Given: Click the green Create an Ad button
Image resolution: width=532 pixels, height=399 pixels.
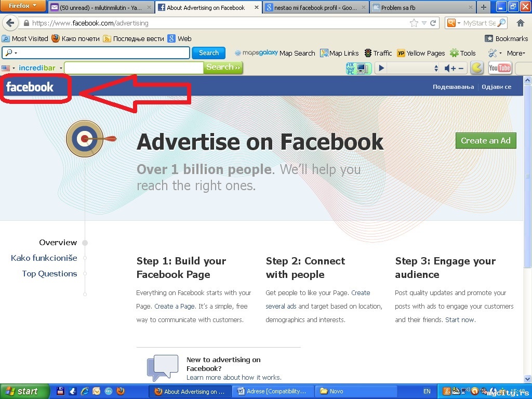Looking at the screenshot, I should click(486, 141).
